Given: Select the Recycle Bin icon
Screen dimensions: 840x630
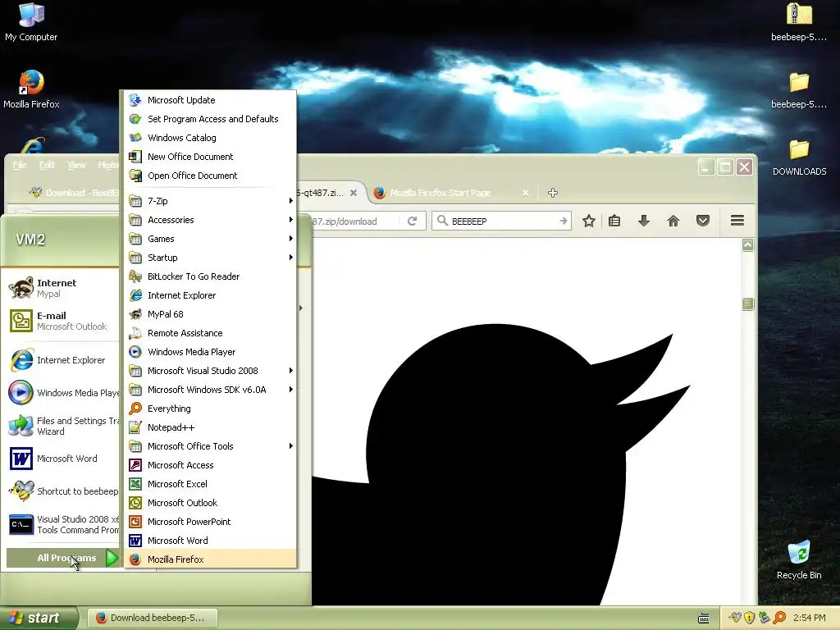Looking at the screenshot, I should click(x=799, y=560).
